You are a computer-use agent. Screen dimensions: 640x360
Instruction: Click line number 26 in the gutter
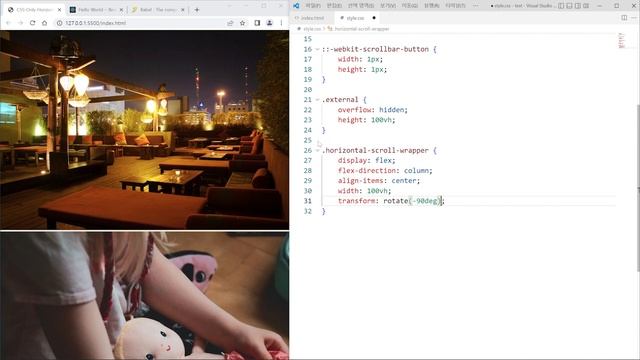pyautogui.click(x=308, y=150)
